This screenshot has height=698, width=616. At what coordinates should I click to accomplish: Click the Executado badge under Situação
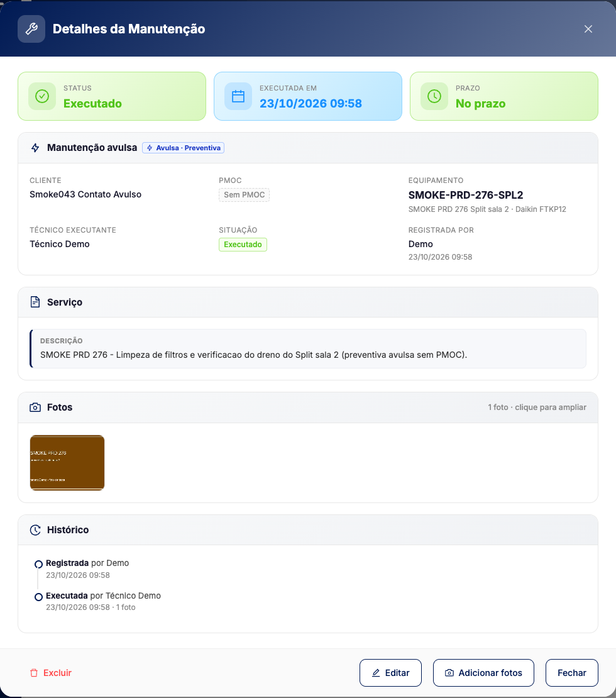243,245
